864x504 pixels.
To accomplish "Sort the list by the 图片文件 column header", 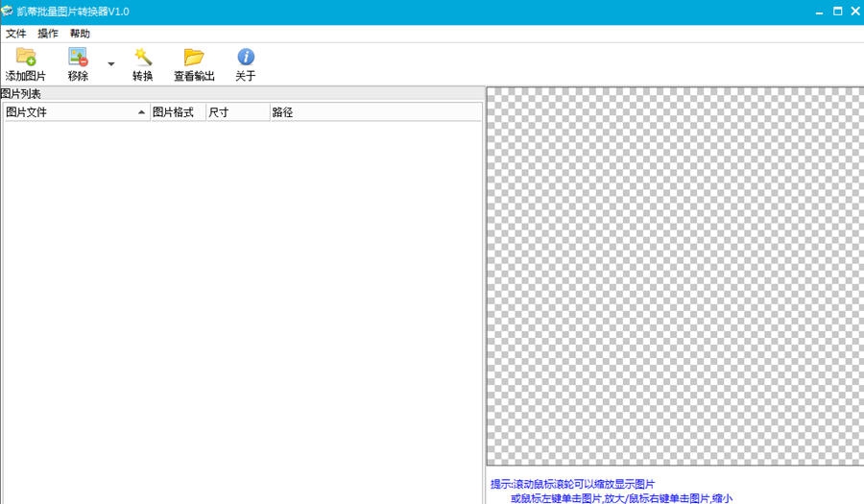I will coord(77,112).
